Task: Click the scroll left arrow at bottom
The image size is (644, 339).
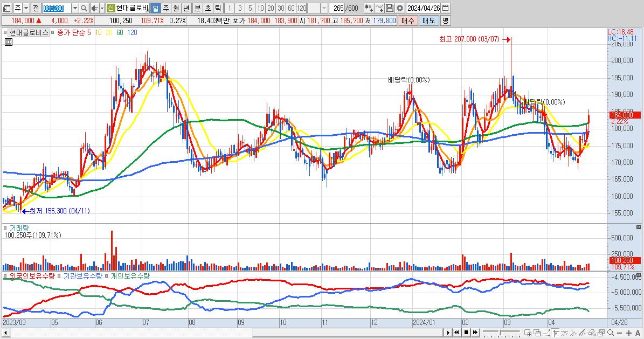Action: (5, 333)
